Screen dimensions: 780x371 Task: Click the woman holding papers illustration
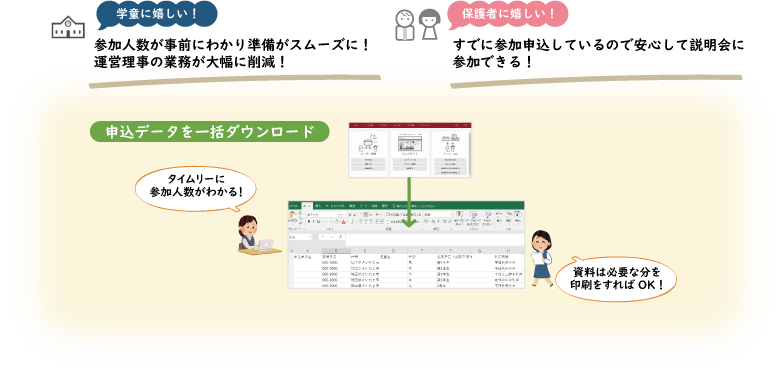tap(541, 258)
